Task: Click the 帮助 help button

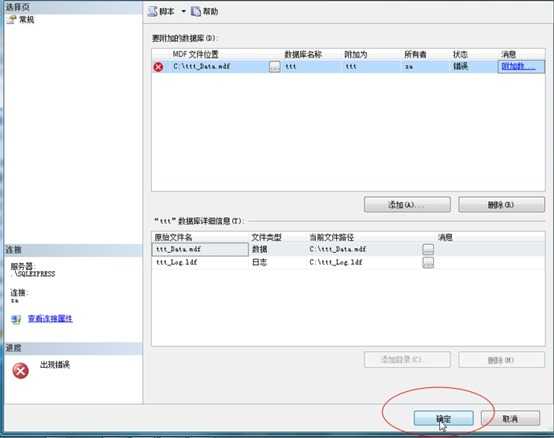Action: [205, 12]
